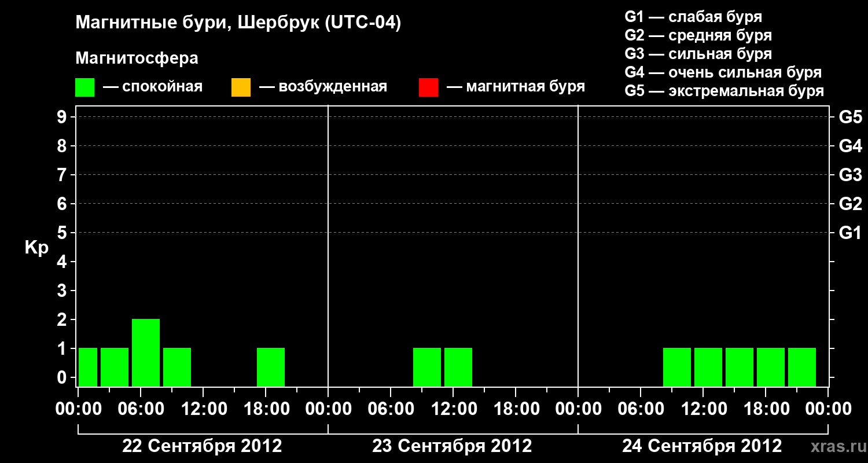Click "G1 — слабая буря" legend line
868x463 pixels.
693,17
